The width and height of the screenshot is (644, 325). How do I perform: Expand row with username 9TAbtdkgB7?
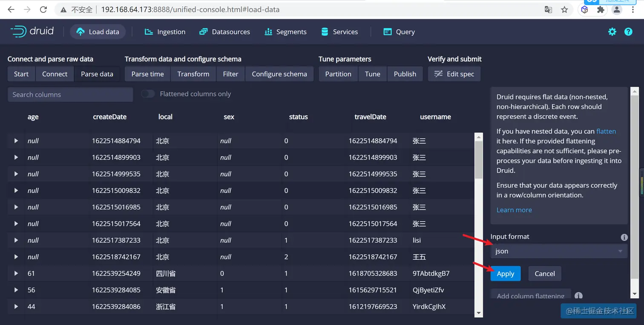click(16, 274)
